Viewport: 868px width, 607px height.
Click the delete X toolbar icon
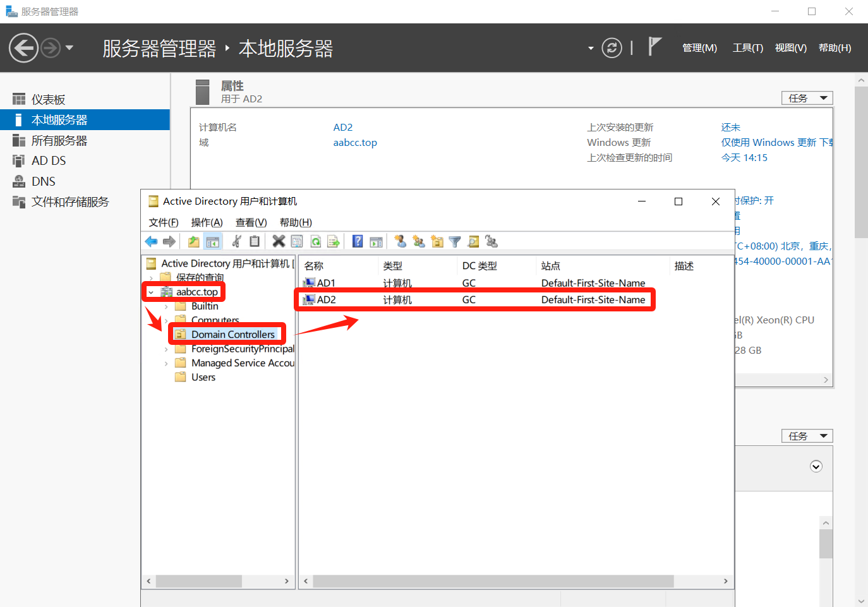(x=279, y=241)
